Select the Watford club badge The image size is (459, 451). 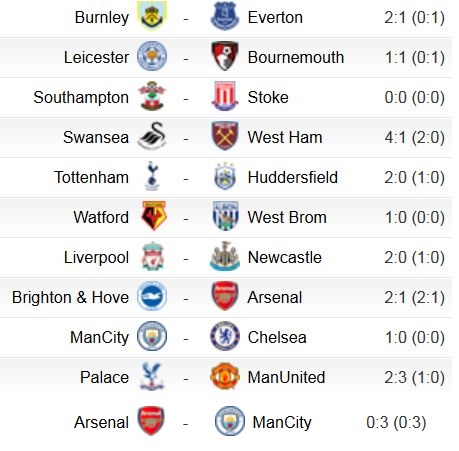coord(154,216)
